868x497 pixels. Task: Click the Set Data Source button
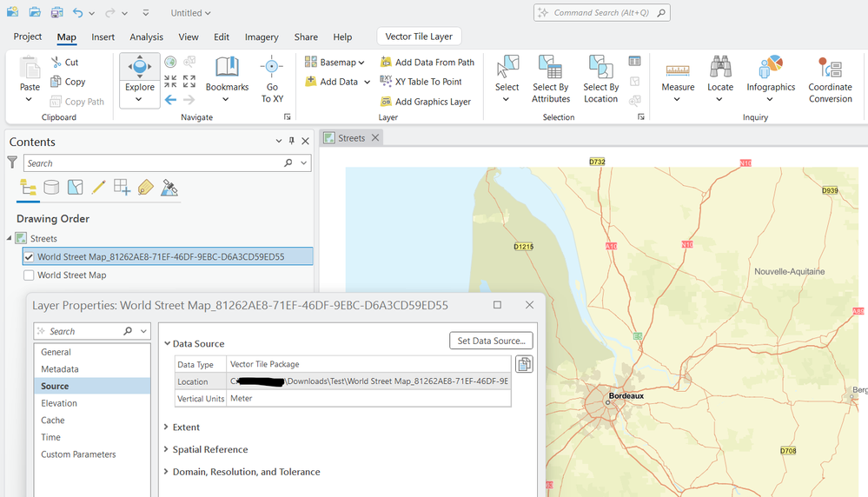coord(491,341)
